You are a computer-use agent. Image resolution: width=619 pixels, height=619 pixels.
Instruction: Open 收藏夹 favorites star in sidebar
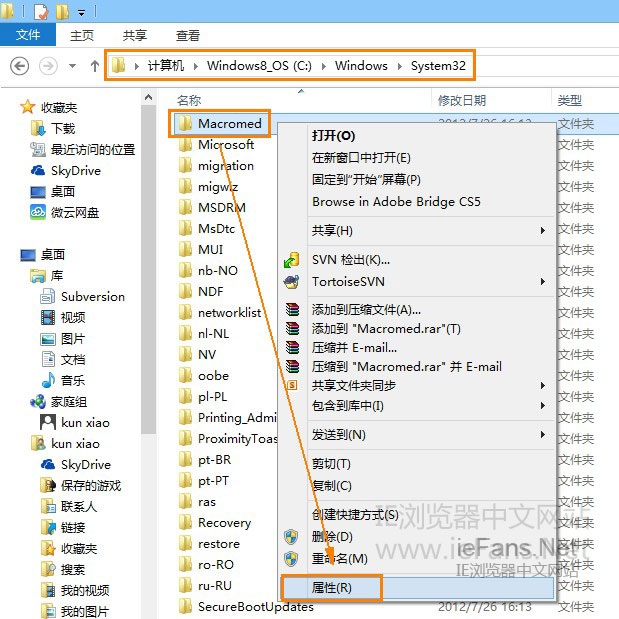click(27, 107)
